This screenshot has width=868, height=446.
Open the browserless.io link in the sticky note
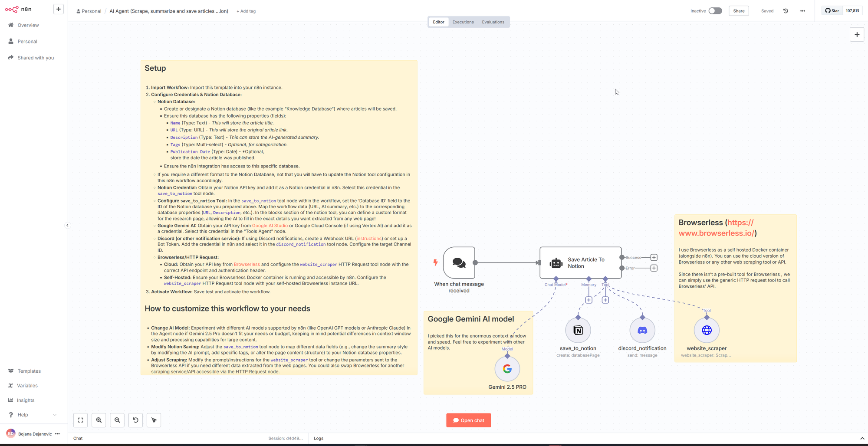[717, 228]
